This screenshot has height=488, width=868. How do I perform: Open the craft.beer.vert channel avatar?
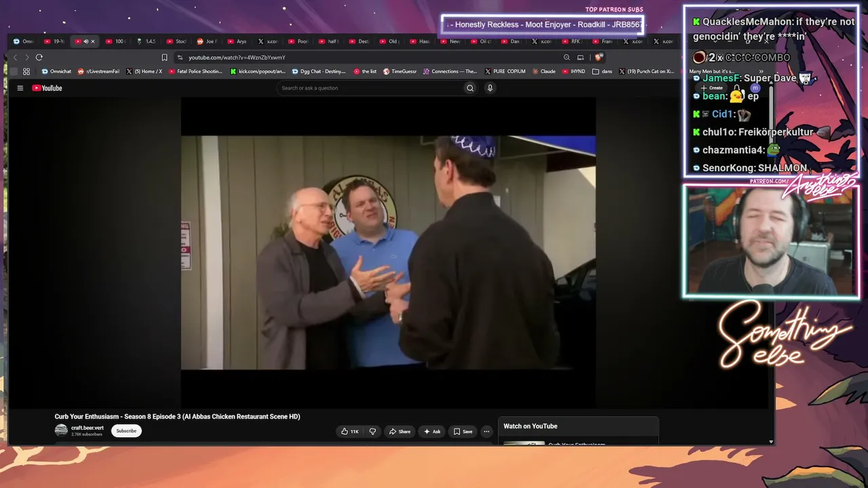tap(61, 430)
